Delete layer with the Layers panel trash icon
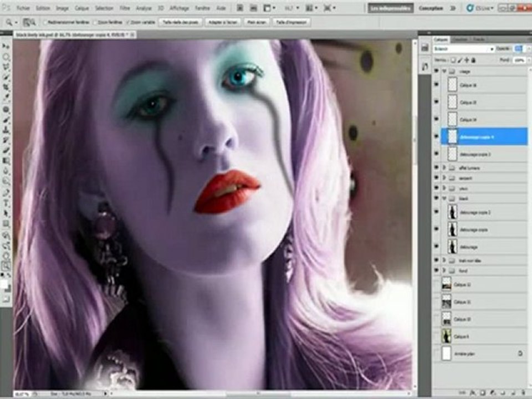Image resolution: width=532 pixels, height=399 pixels. point(523,393)
